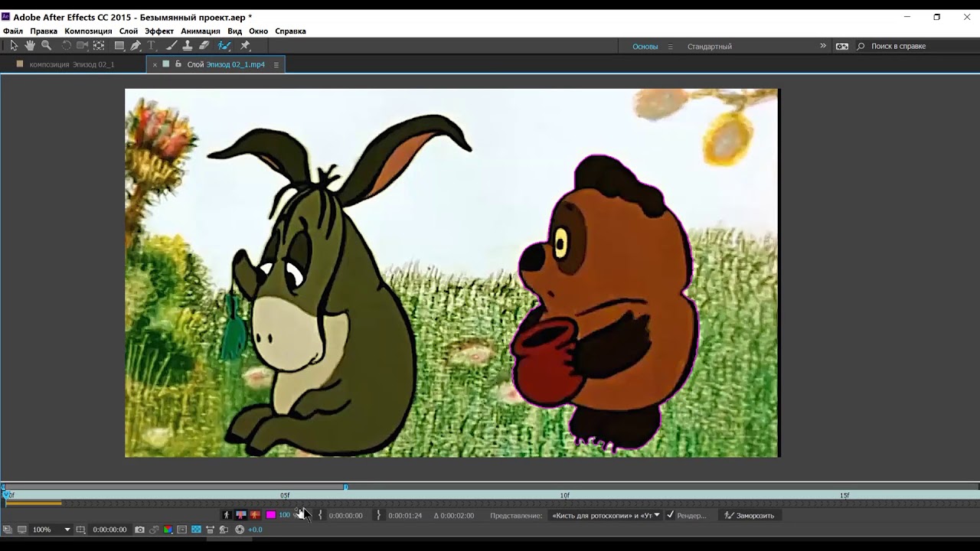Open the Вид menu
Viewport: 980px width, 551px height.
pyautogui.click(x=235, y=31)
